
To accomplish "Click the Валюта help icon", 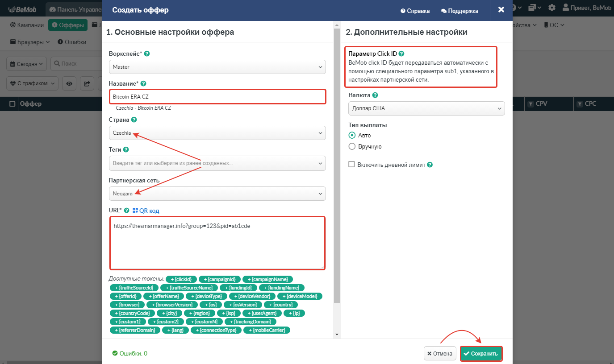I will (375, 95).
